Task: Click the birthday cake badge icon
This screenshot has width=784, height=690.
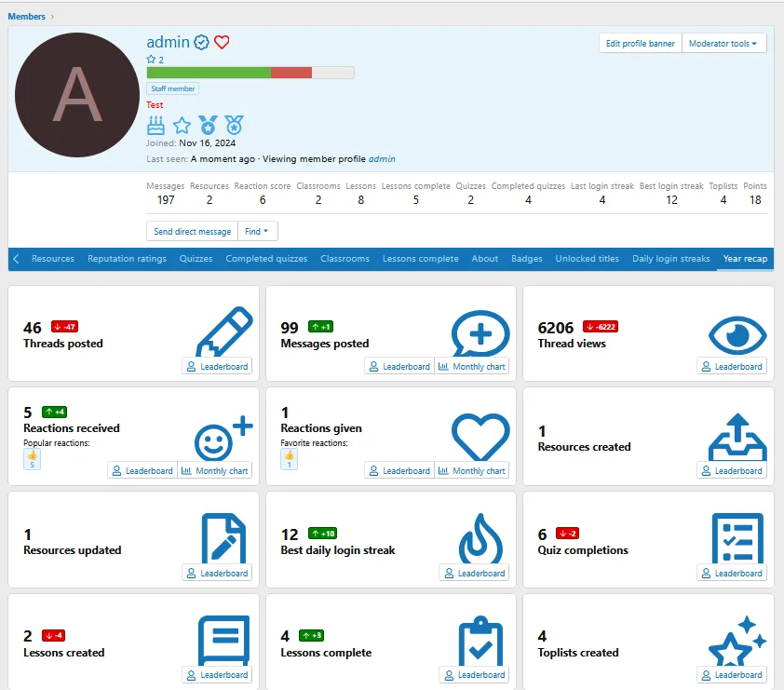Action: tap(155, 125)
